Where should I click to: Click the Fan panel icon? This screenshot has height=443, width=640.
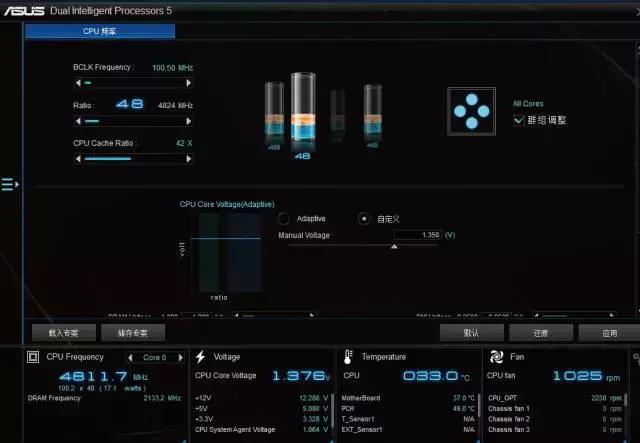(495, 356)
